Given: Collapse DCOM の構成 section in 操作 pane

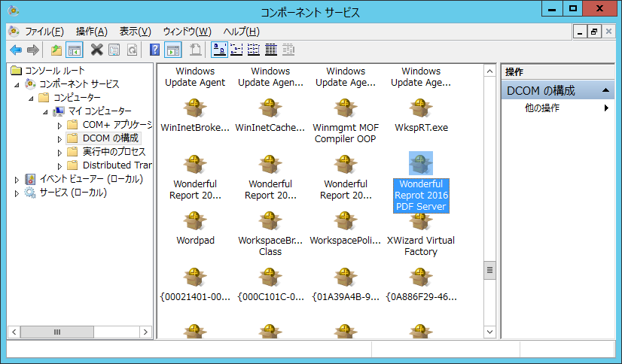Looking at the screenshot, I should pyautogui.click(x=605, y=90).
